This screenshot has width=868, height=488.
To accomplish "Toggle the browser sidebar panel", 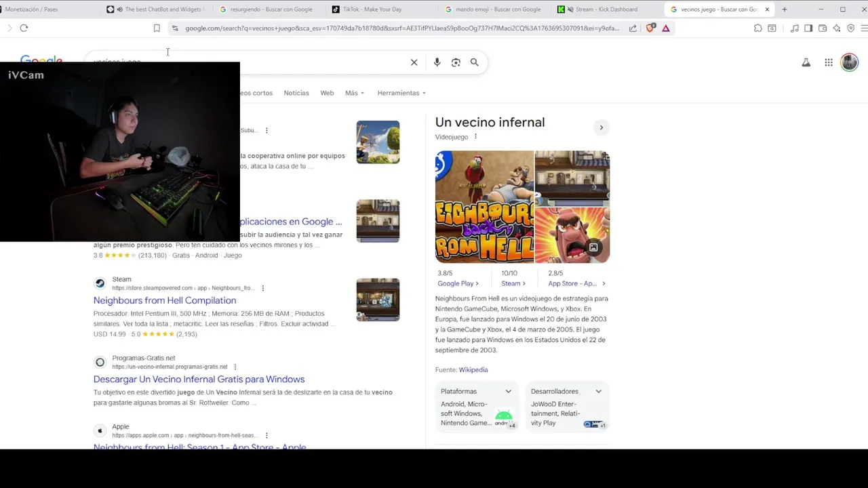I will (808, 28).
